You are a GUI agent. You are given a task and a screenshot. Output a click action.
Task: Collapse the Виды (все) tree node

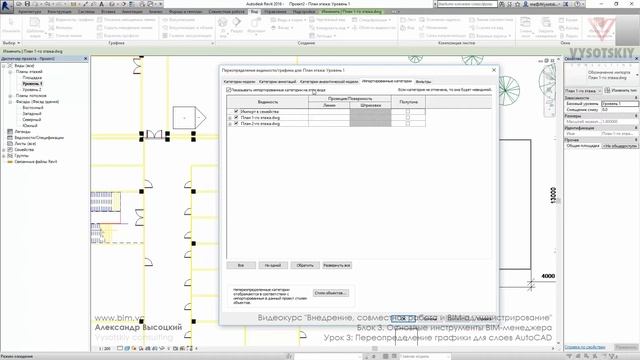click(x=4, y=66)
